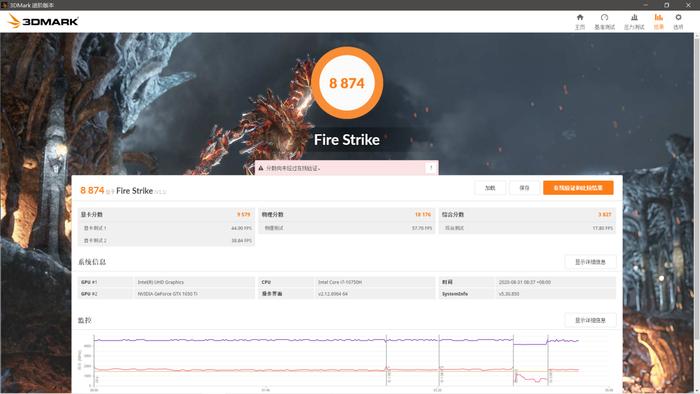Click the Load (加载) button
700x394 pixels.
tap(490, 188)
